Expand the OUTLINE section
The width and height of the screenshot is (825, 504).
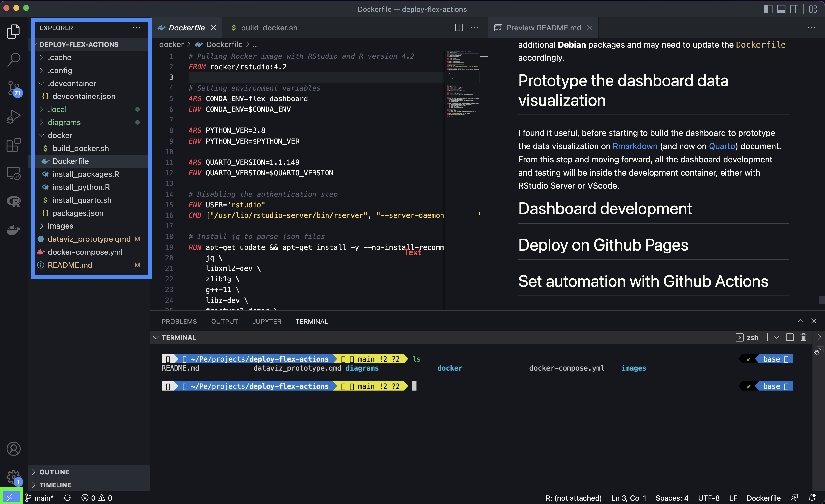(x=54, y=472)
